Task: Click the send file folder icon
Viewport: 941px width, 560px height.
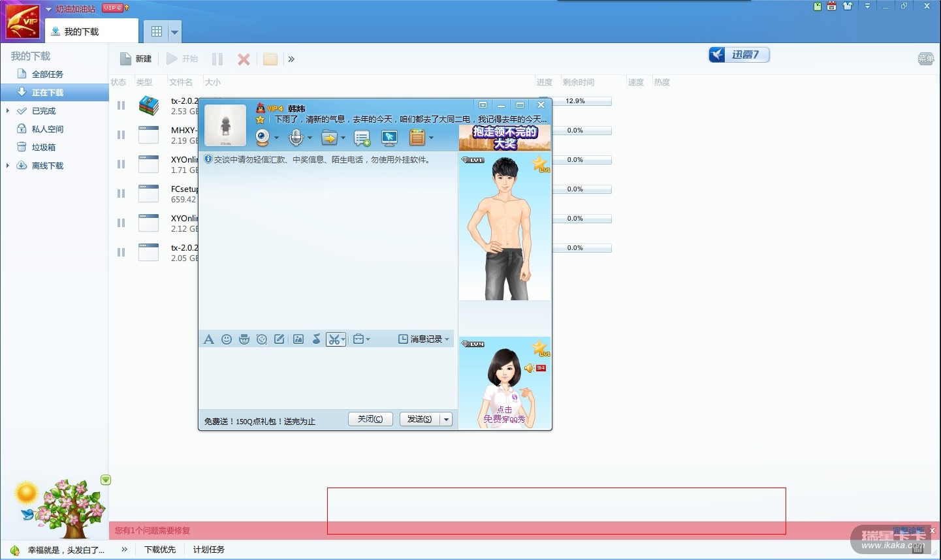Action: click(x=329, y=137)
